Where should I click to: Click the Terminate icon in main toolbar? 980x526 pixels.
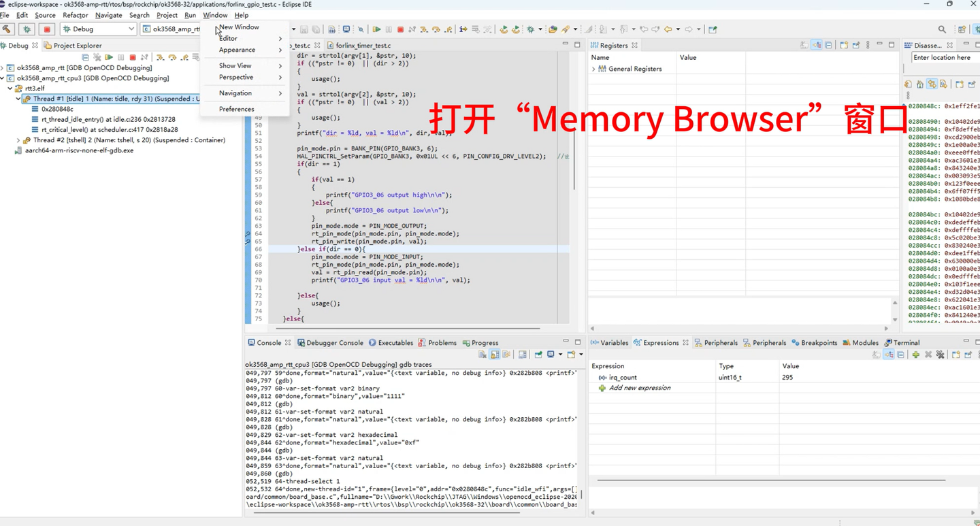point(400,29)
